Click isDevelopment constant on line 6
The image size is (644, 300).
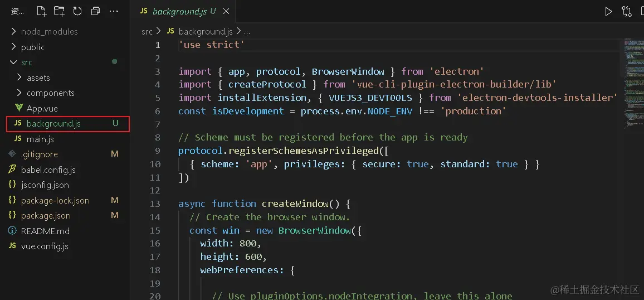tap(248, 111)
